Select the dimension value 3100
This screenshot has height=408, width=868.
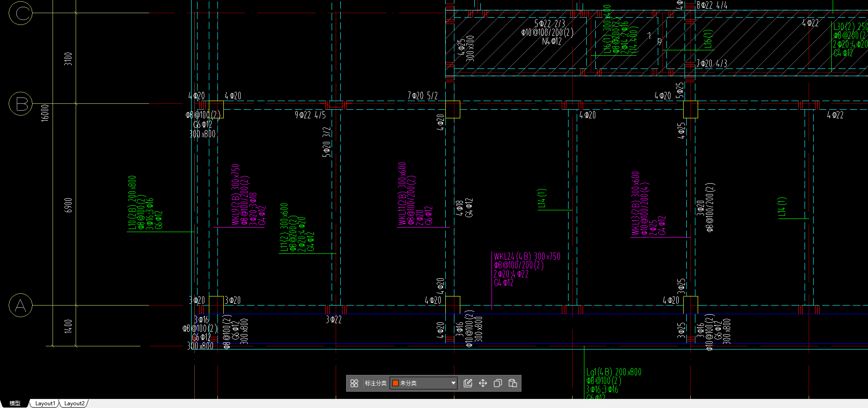(68, 59)
